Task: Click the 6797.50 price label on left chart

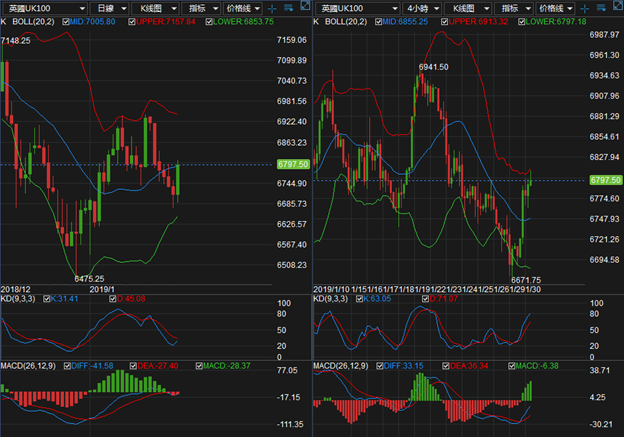Action: 290,164
